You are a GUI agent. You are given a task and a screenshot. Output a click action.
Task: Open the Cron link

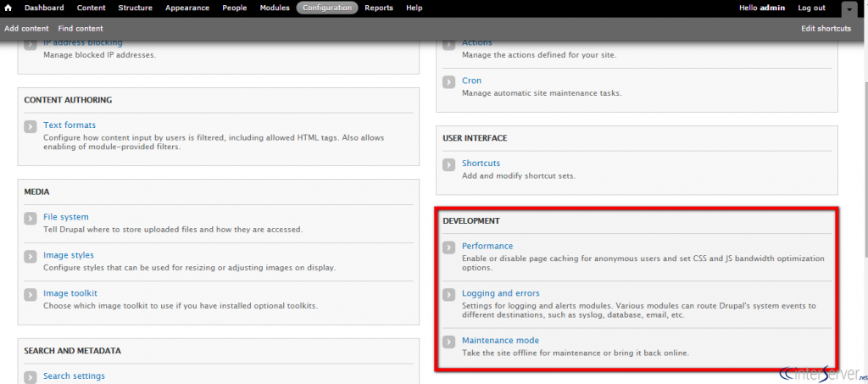(471, 81)
